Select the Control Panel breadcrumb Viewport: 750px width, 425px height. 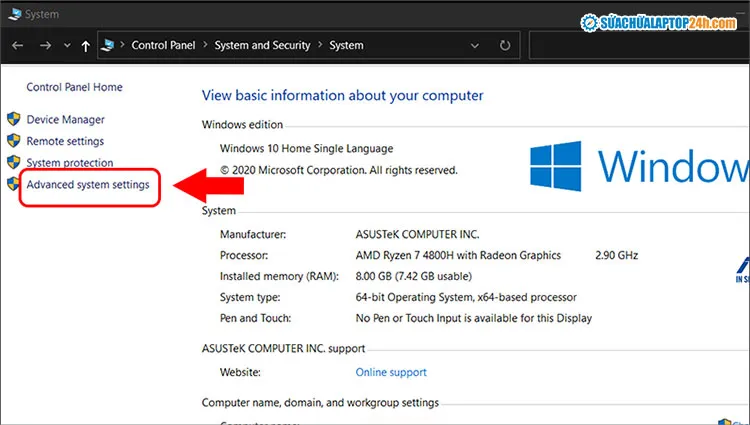(164, 45)
